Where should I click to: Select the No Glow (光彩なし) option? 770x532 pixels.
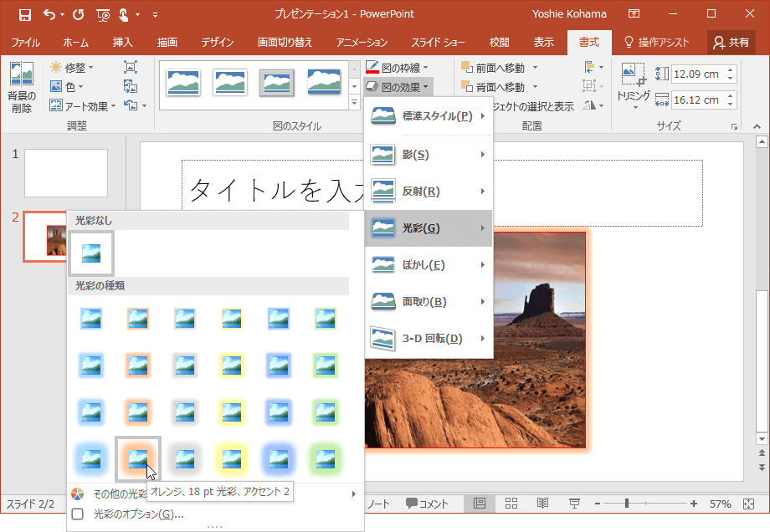point(91,253)
